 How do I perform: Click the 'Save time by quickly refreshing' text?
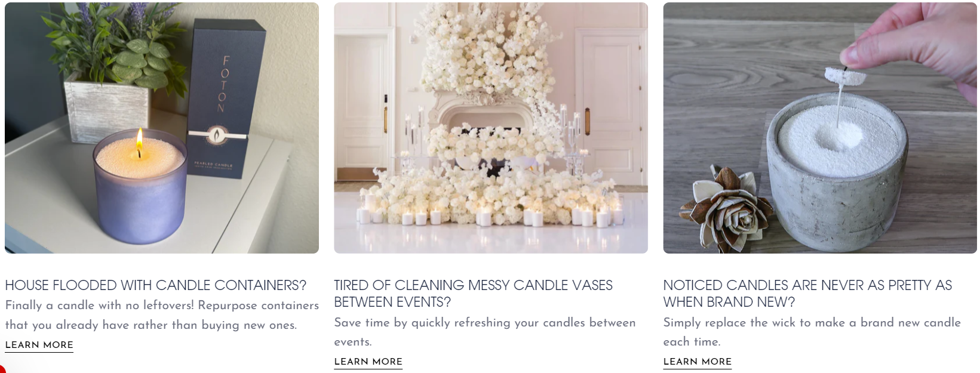485,332
